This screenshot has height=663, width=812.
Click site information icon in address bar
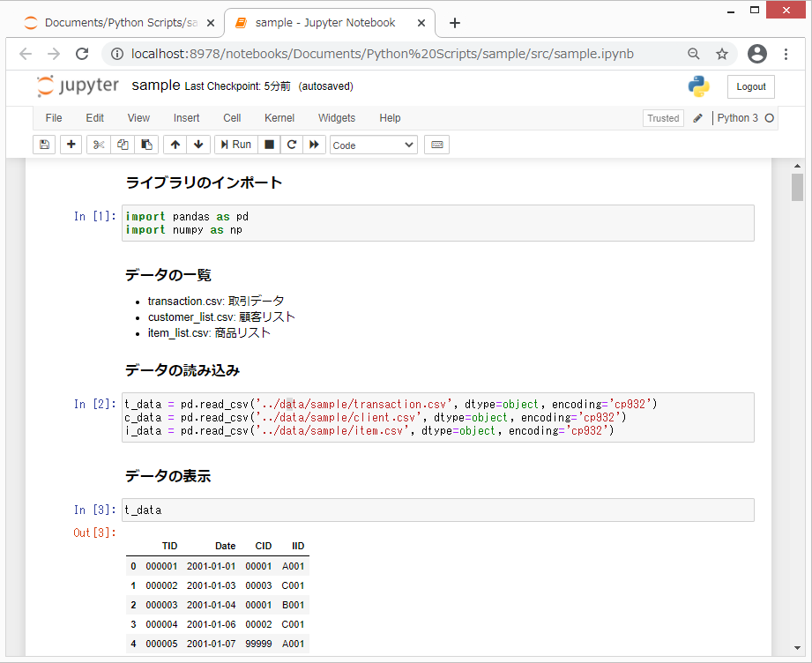point(117,54)
